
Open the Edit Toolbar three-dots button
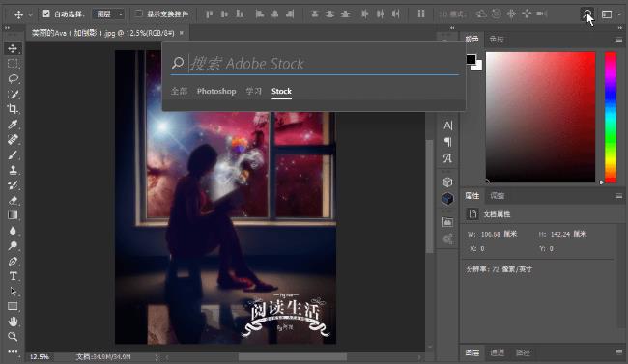[x=13, y=351]
